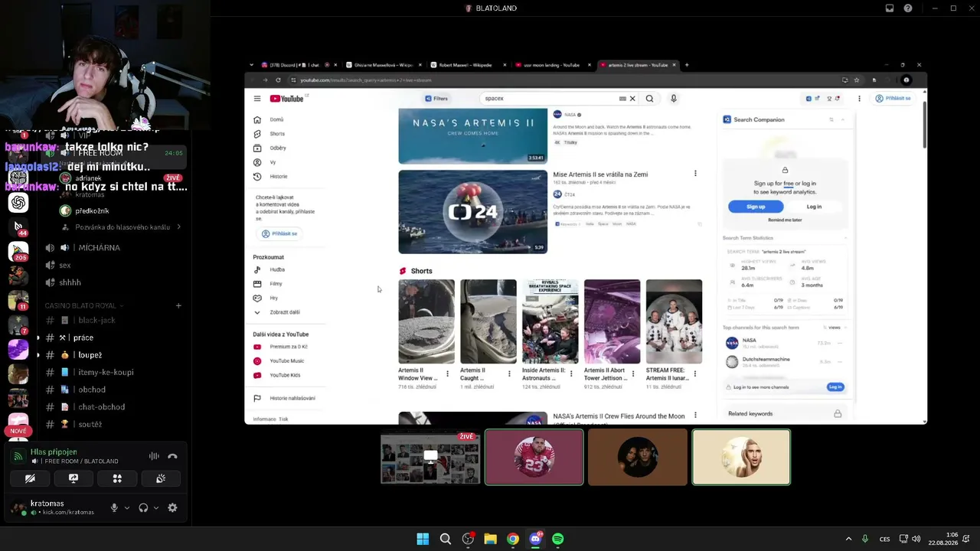This screenshot has width=980, height=551.
Task: Open Discord user settings gear
Action: click(x=172, y=507)
